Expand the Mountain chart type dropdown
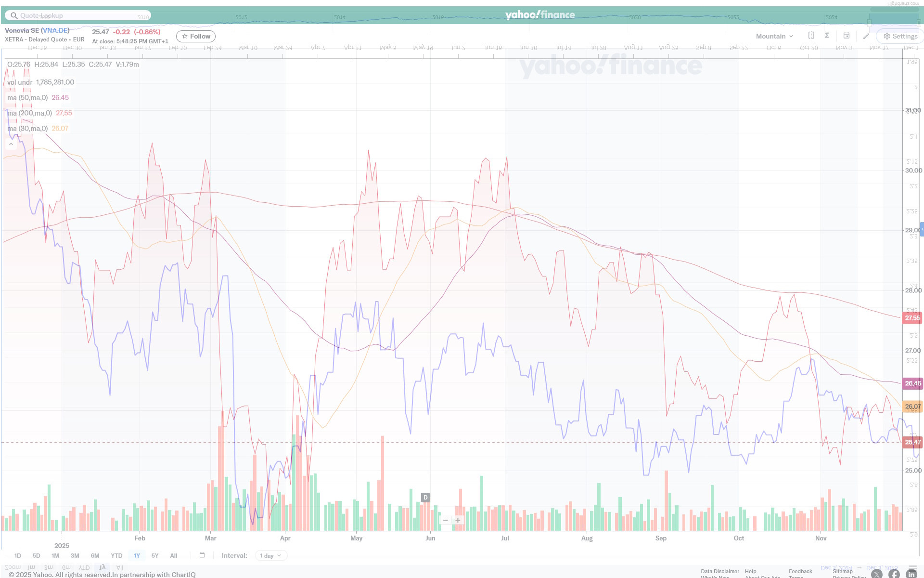Viewport: 924px width, 578px height. [774, 36]
